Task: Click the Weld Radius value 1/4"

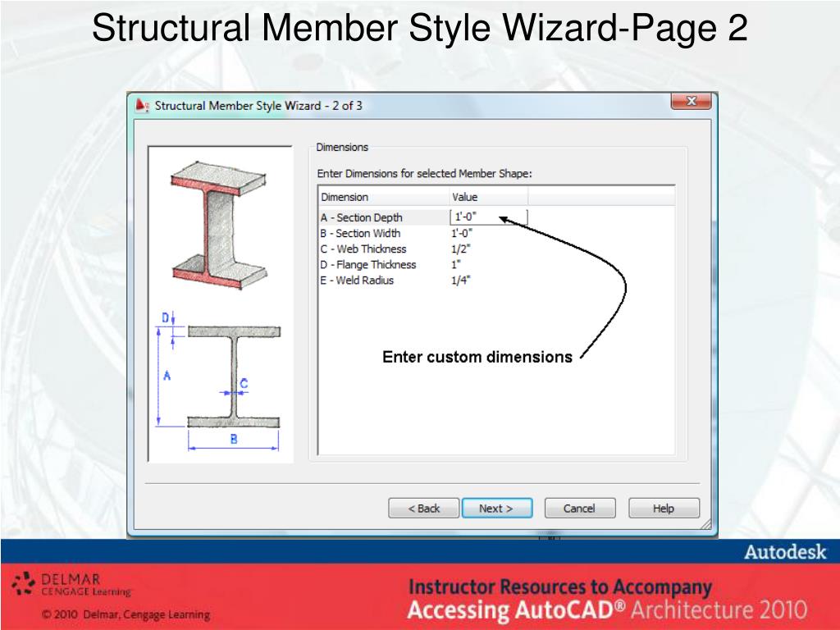Action: (x=461, y=281)
